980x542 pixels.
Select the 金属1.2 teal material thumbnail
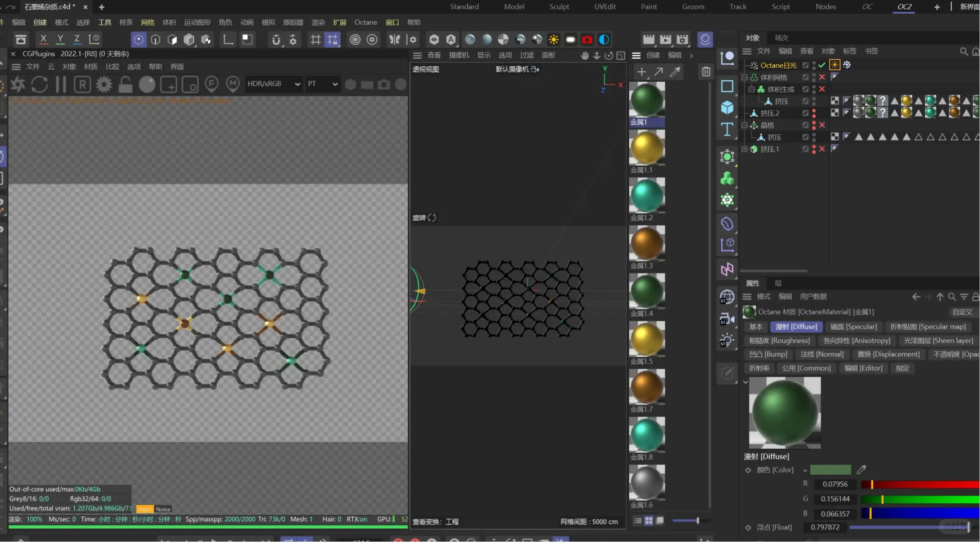tap(647, 196)
